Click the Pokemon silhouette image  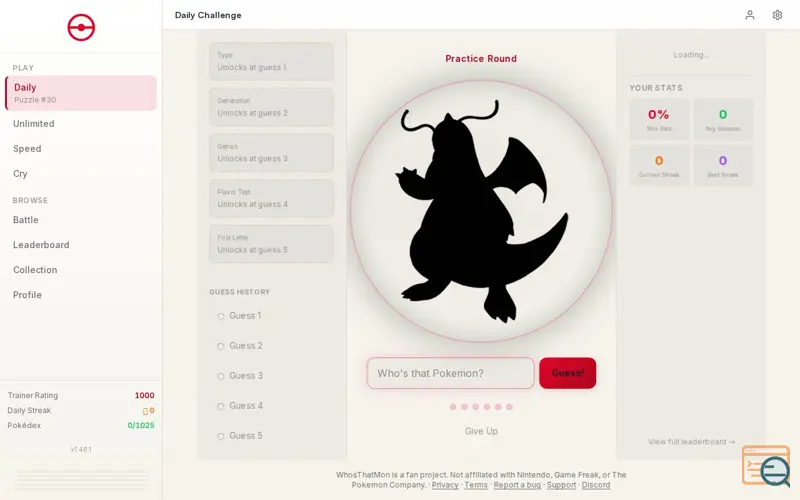481,211
